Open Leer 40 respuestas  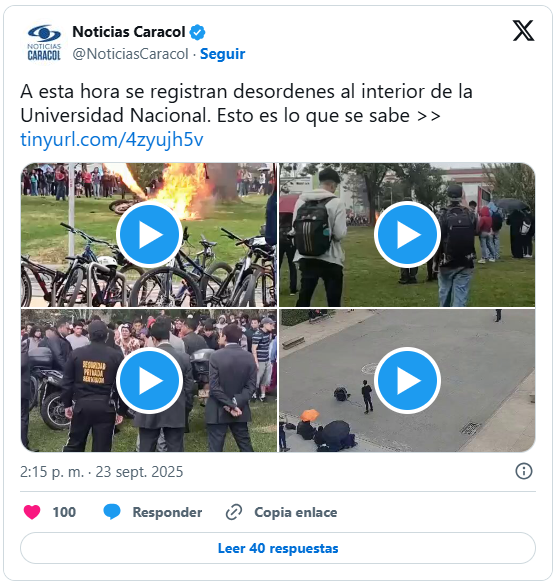pyautogui.click(x=278, y=548)
